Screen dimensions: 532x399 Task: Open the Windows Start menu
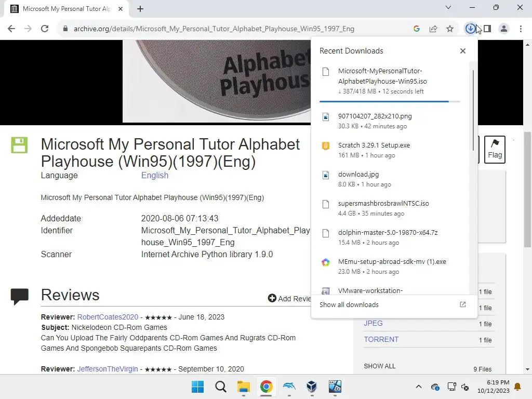click(x=198, y=387)
